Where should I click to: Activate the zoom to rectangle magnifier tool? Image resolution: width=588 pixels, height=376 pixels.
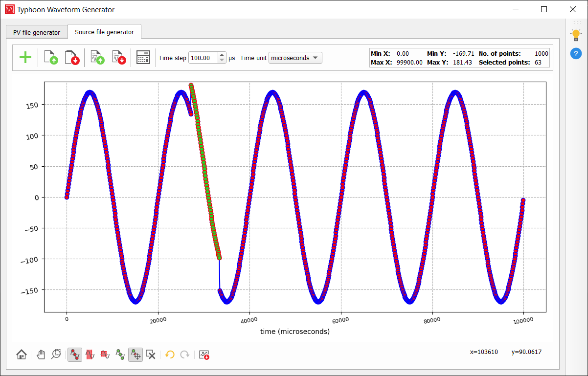coord(57,355)
